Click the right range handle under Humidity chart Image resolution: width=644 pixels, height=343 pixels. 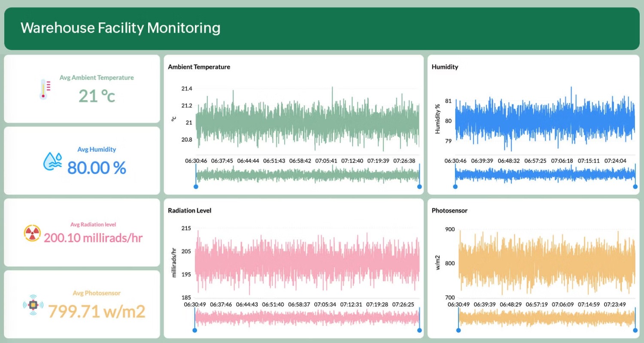tap(635, 187)
